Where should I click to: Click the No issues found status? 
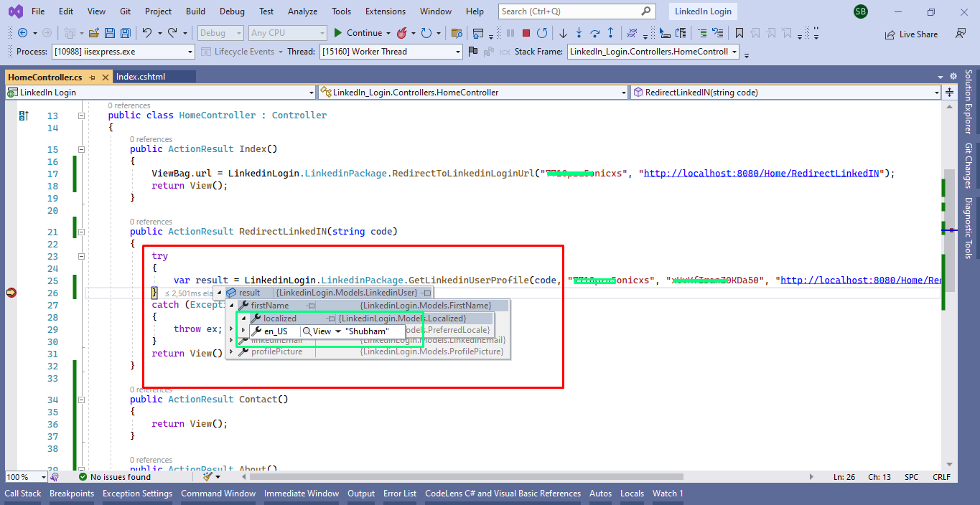tap(115, 477)
